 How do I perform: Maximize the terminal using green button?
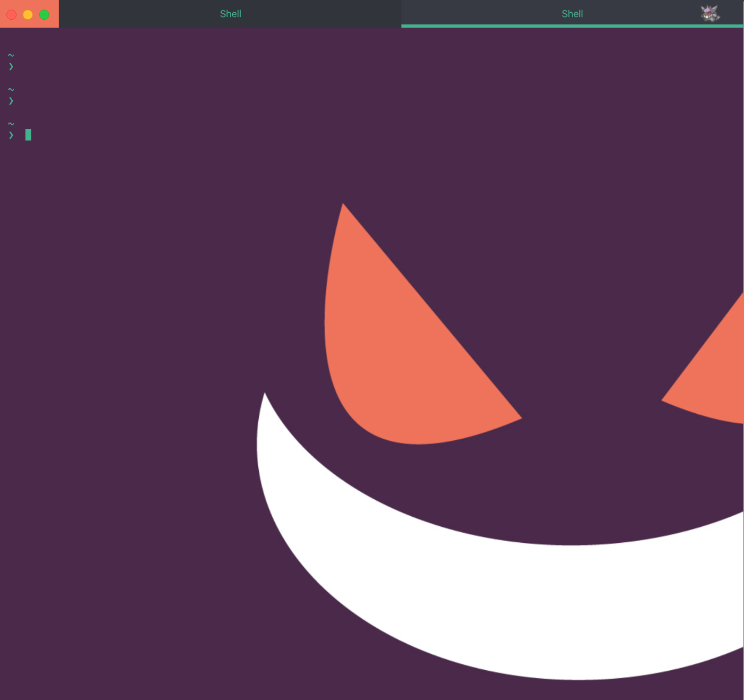click(44, 14)
